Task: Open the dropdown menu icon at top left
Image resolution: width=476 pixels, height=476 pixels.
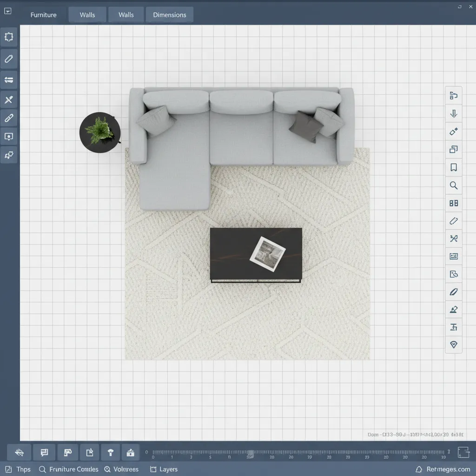Action: tap(8, 11)
